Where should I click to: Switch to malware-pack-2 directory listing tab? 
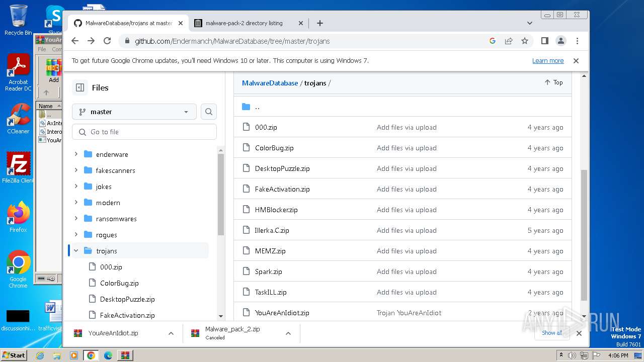coord(244,23)
